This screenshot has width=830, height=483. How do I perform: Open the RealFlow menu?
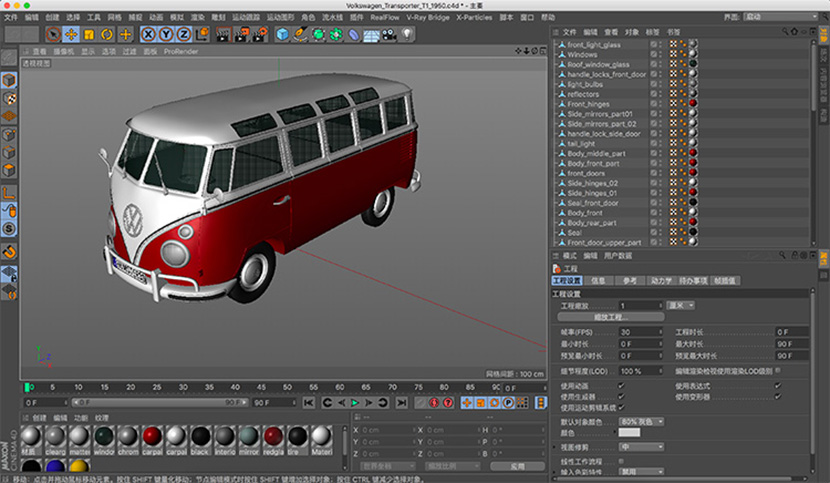pyautogui.click(x=385, y=17)
